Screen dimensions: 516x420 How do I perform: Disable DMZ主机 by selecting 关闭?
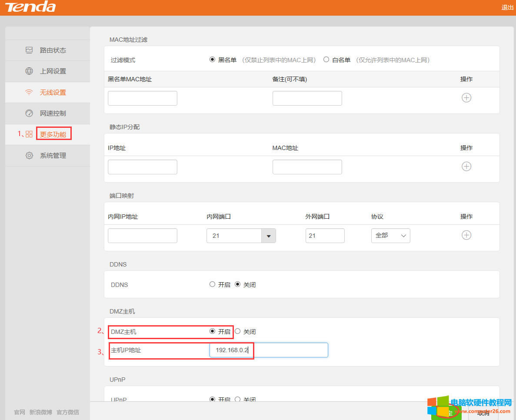pos(238,331)
